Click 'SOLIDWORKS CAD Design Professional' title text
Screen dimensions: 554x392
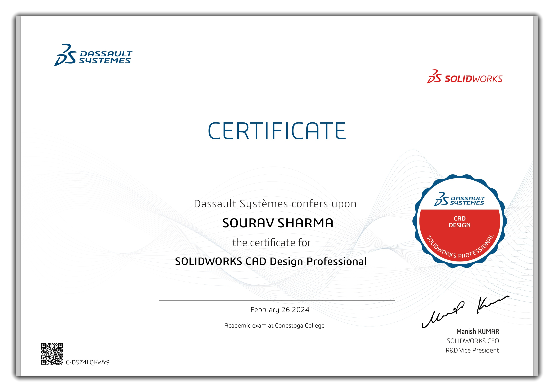point(271,261)
